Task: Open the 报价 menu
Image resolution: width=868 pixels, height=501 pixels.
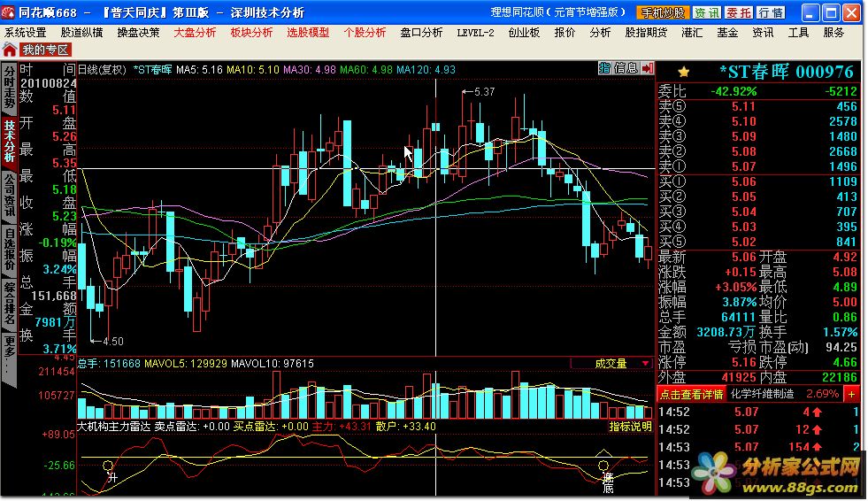Action: 565,33
